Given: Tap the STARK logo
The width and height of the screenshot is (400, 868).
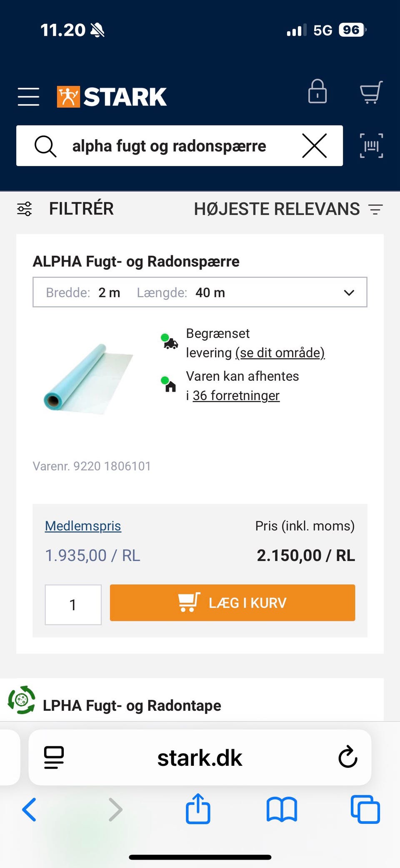Looking at the screenshot, I should [x=112, y=96].
